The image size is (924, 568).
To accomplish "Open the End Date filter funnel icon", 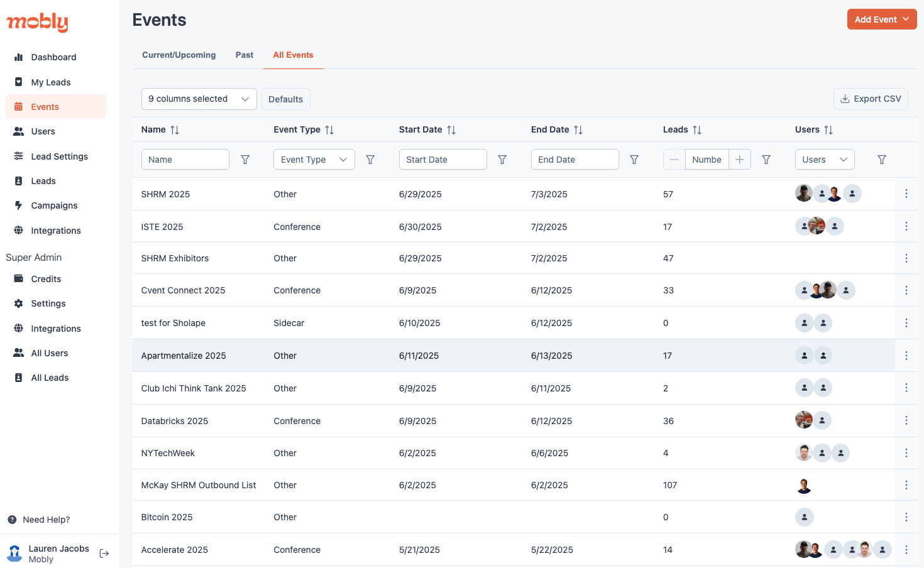I will tap(634, 160).
